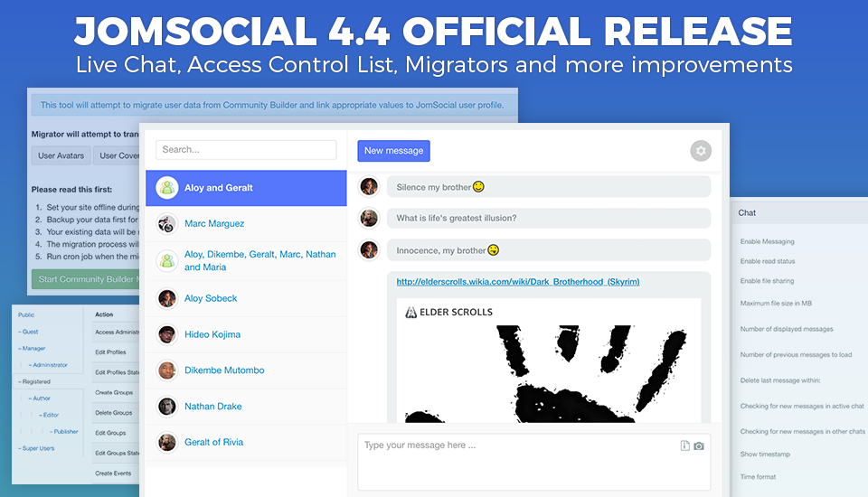Screen dimensions: 868x497
Task: Click Time format setting label
Action: [x=758, y=476]
